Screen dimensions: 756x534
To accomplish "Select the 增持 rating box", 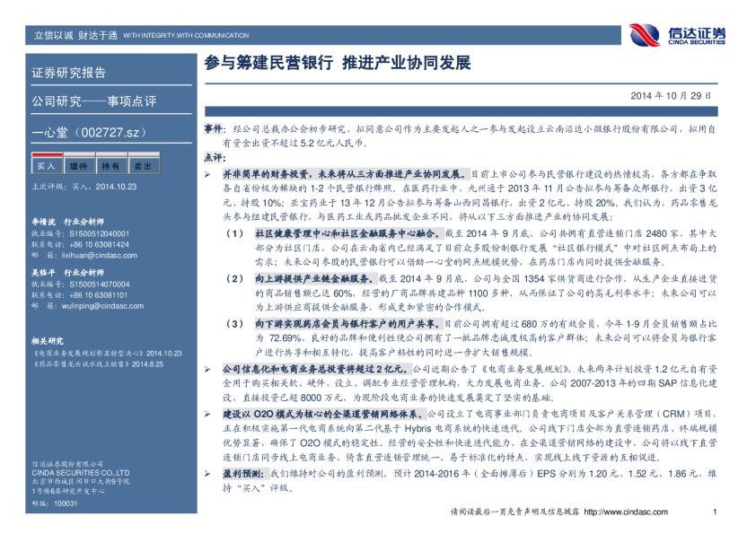I will pyautogui.click(x=78, y=166).
